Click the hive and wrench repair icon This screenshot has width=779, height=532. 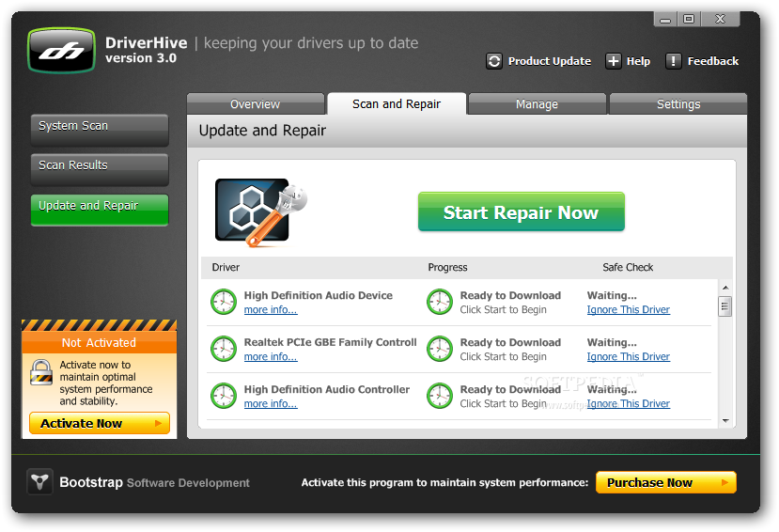[261, 212]
